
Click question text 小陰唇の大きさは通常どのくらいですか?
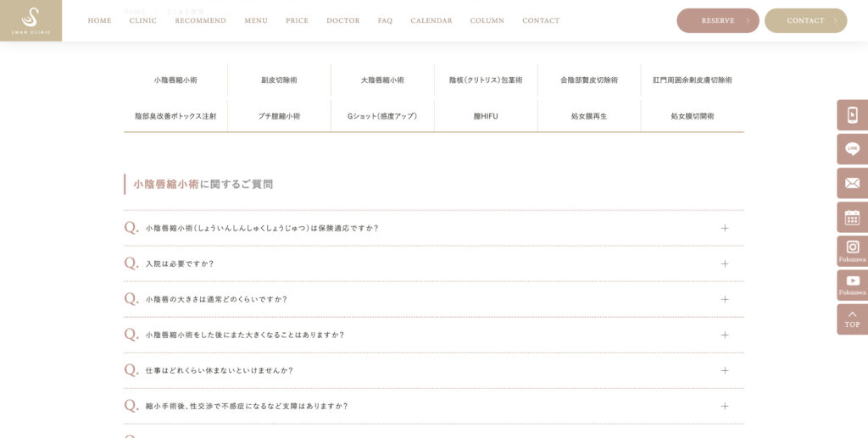(216, 299)
